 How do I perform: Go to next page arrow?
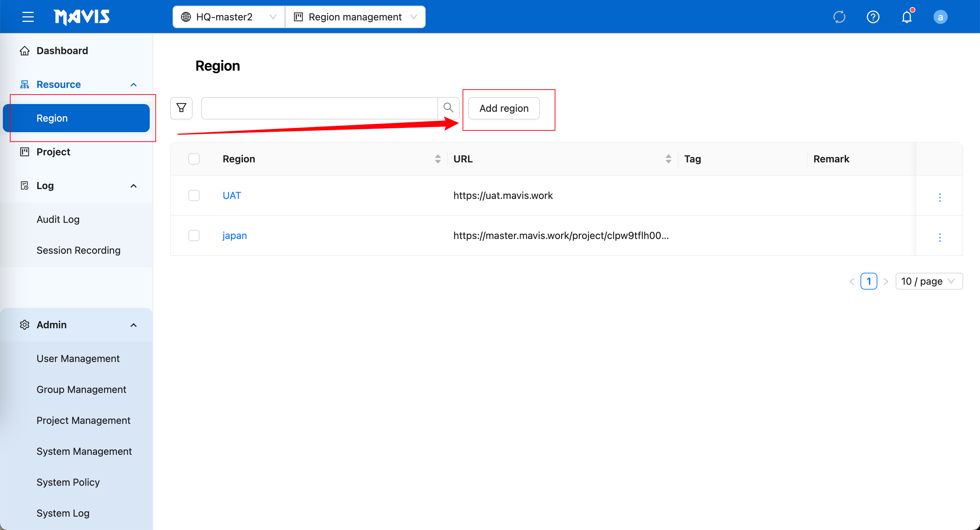[x=886, y=281]
